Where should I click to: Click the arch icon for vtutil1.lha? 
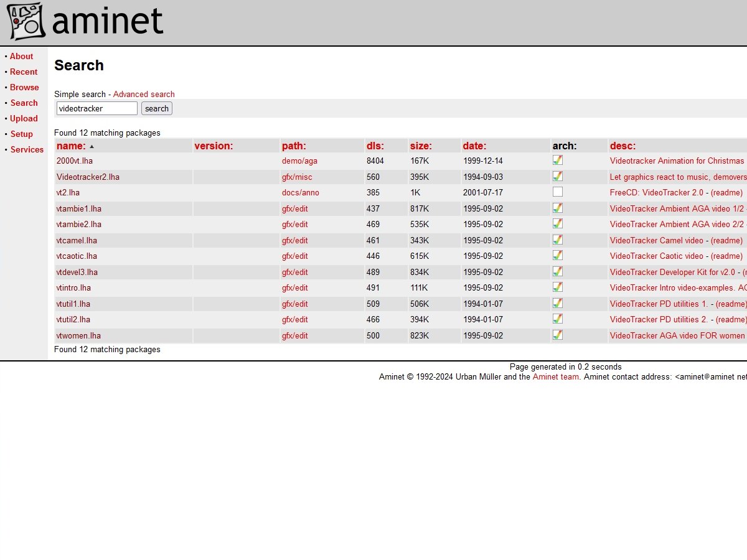point(558,304)
